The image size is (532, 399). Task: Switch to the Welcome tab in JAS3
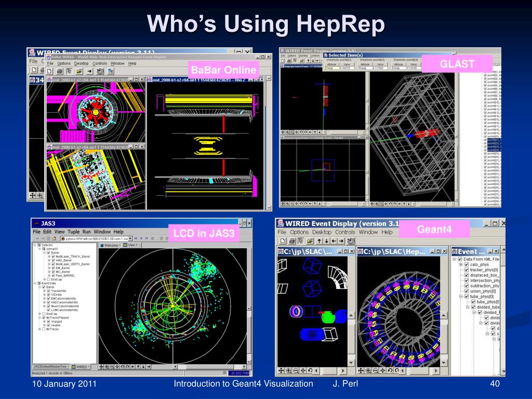(x=110, y=245)
